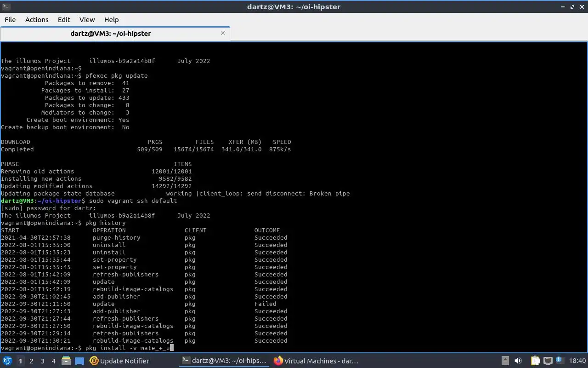Close the terminal window
588x368 pixels.
click(582, 7)
